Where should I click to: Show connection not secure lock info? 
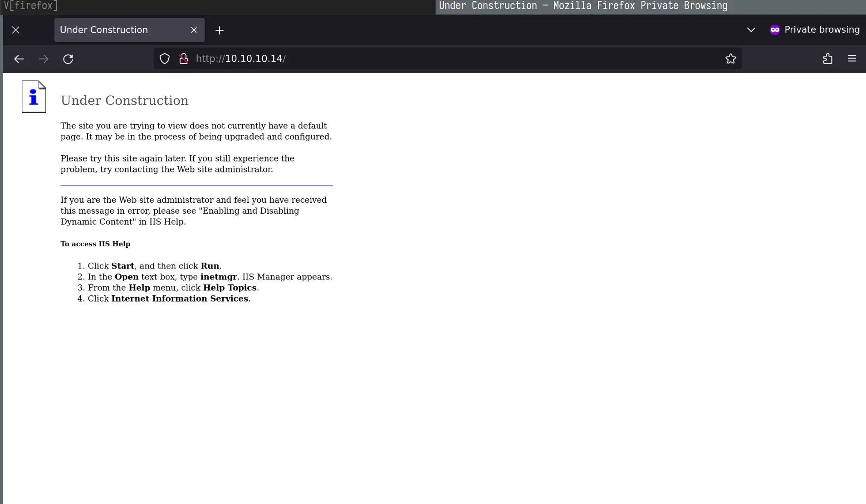click(184, 59)
